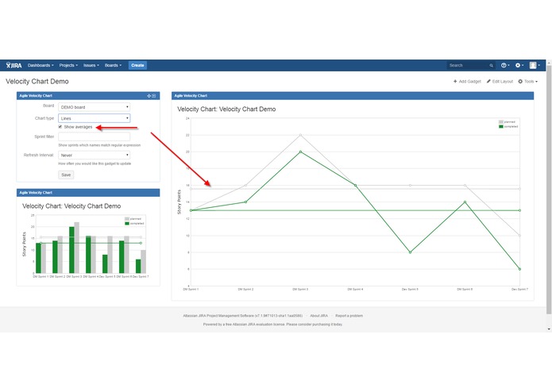552x392 pixels.
Task: Click the completed point at Dev Sprint 5 low
Action: click(x=410, y=252)
